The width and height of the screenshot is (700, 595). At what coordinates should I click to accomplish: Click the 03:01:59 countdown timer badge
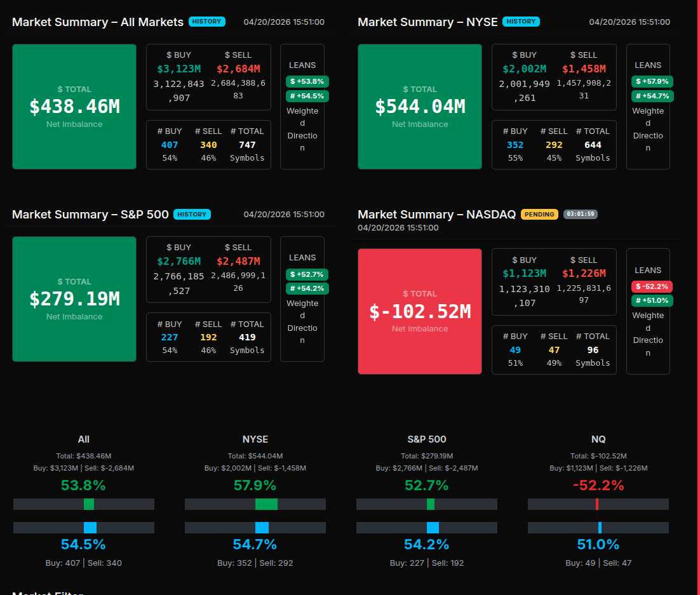(580, 214)
